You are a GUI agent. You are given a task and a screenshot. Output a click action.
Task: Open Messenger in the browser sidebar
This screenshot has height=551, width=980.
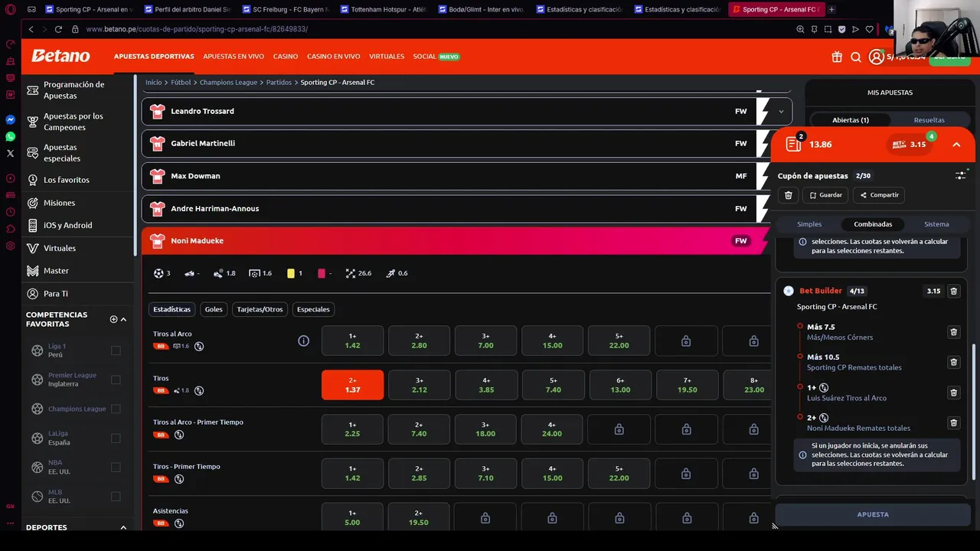(x=10, y=119)
